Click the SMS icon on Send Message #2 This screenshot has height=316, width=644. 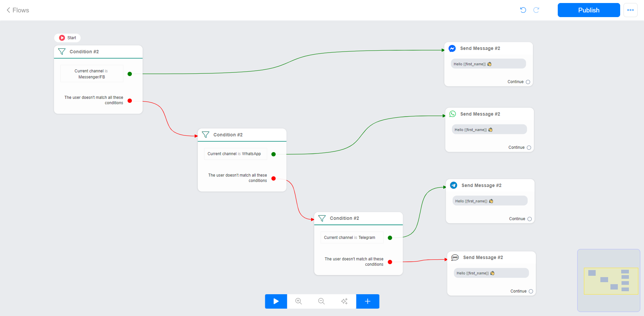pyautogui.click(x=455, y=257)
